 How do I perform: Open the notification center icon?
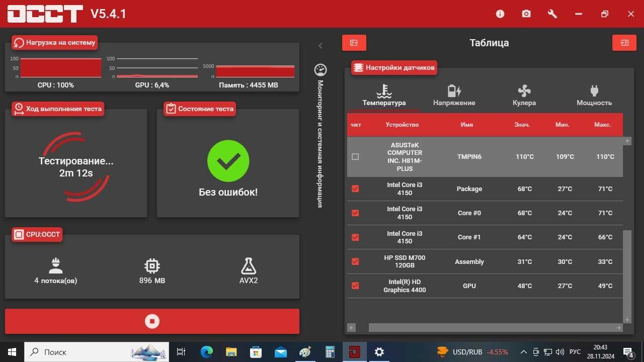tap(629, 352)
